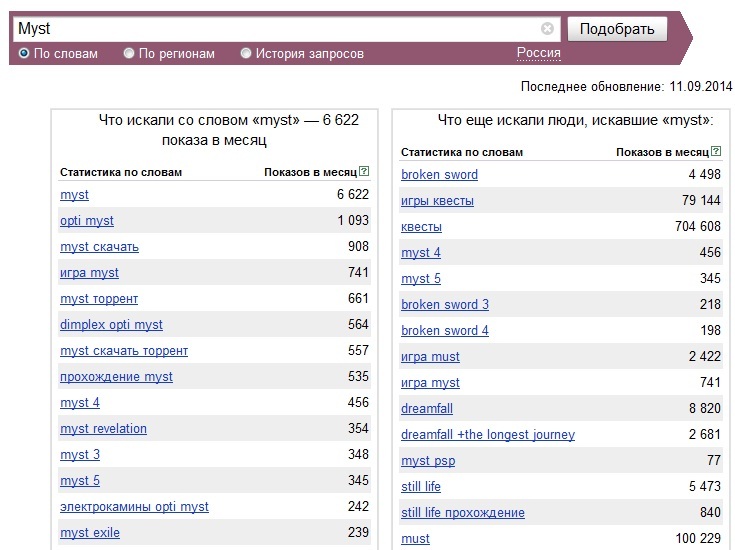Click the '661' count for myst торрент
Viewport: 735px width, 550px height.
click(x=358, y=298)
